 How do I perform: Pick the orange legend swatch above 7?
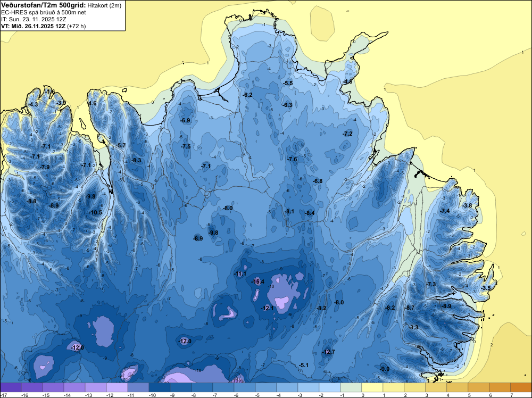[x=521, y=387]
